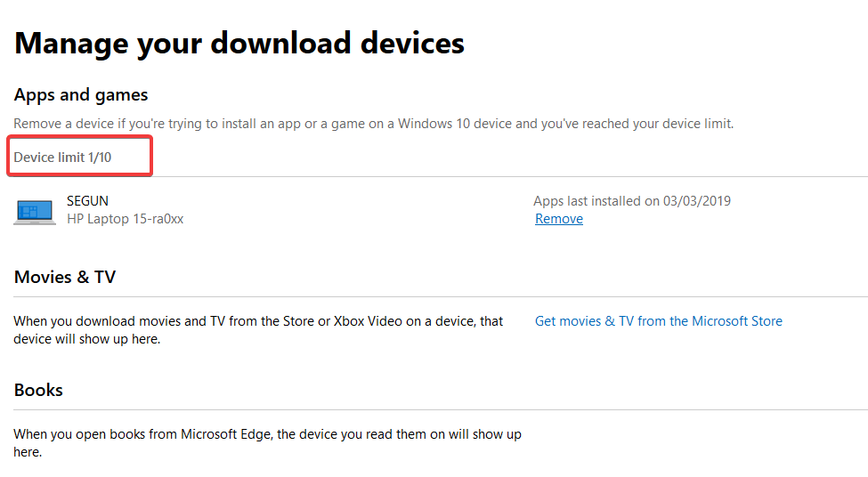Click the SEGUN laptop device icon

[x=35, y=212]
